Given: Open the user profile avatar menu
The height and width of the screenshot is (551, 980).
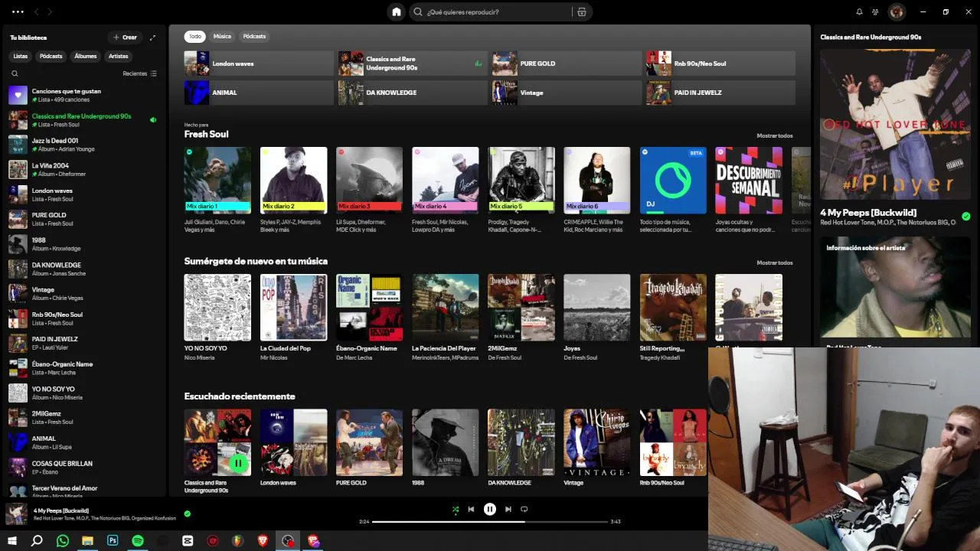Looking at the screenshot, I should point(897,11).
